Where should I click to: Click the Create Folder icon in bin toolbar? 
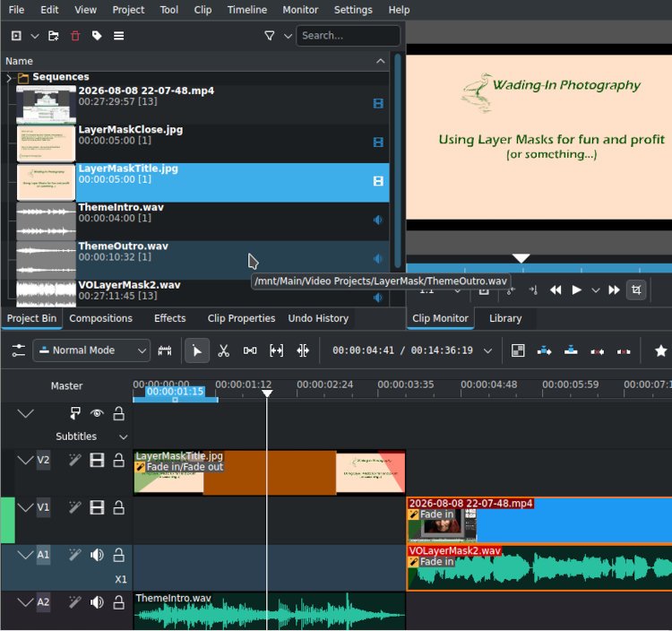54,36
